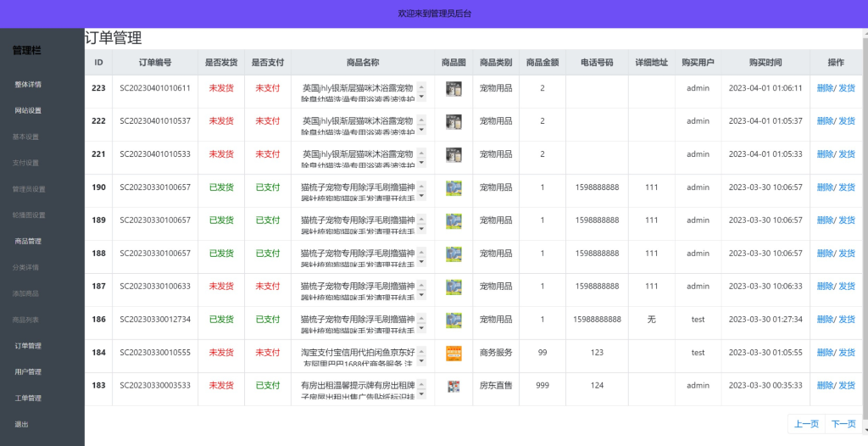The width and height of the screenshot is (868, 446).
Task: Open product thumbnail for order 223
Action: coord(453,89)
